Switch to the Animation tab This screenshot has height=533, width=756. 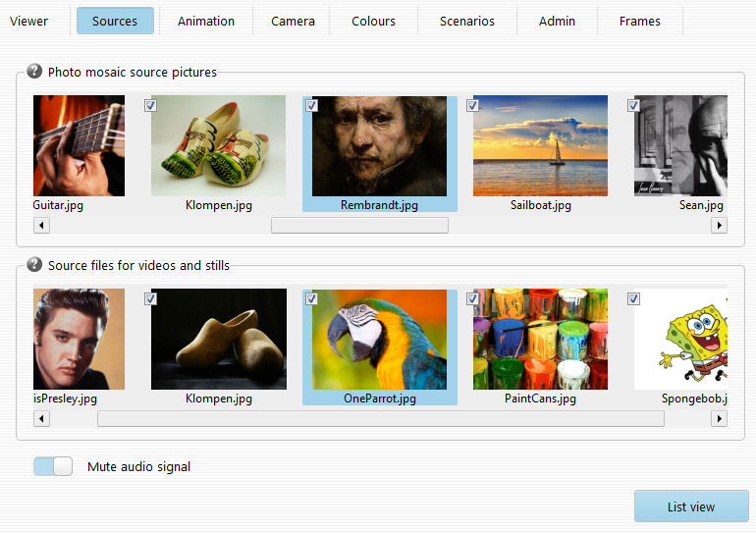(206, 21)
